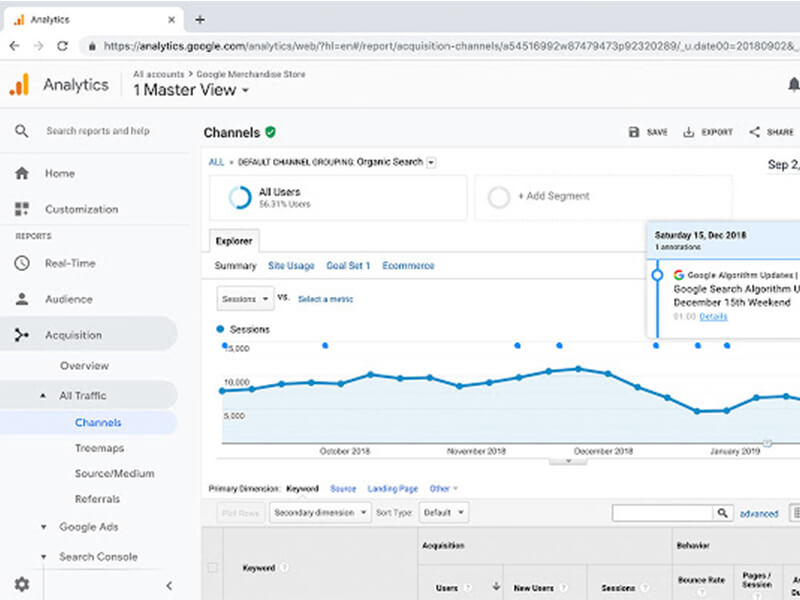Select the Summary tab

click(x=235, y=266)
